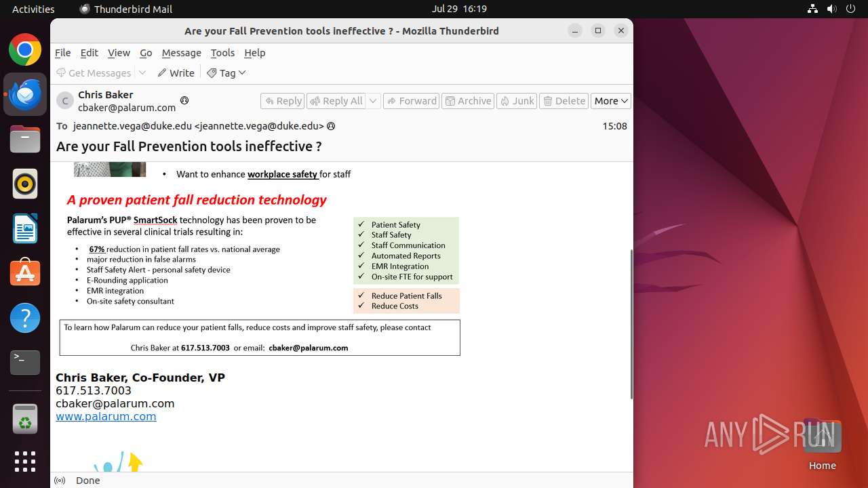
Task: Open the More actions dropdown
Action: (611, 101)
